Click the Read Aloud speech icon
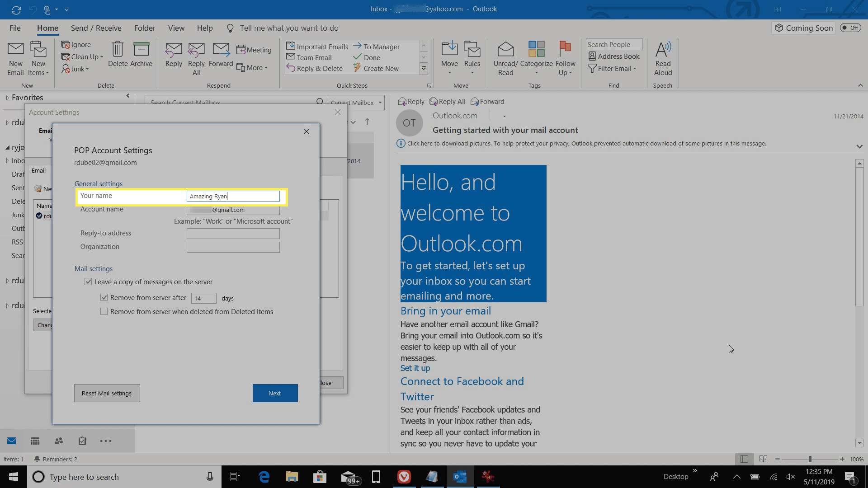The height and width of the screenshot is (488, 868). (x=663, y=49)
